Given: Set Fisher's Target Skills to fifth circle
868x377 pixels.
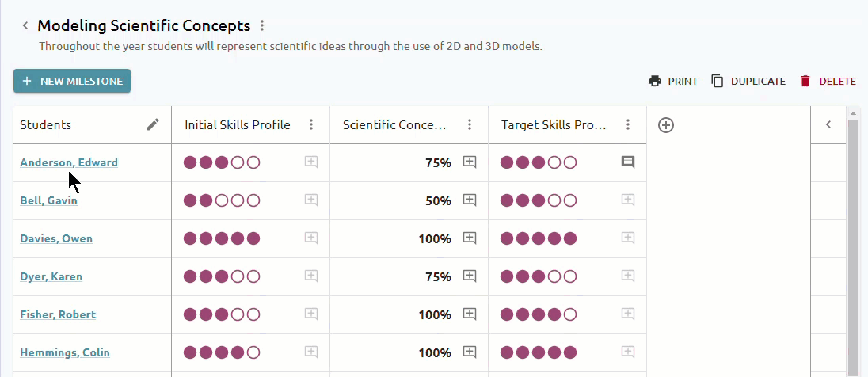Looking at the screenshot, I should point(570,314).
